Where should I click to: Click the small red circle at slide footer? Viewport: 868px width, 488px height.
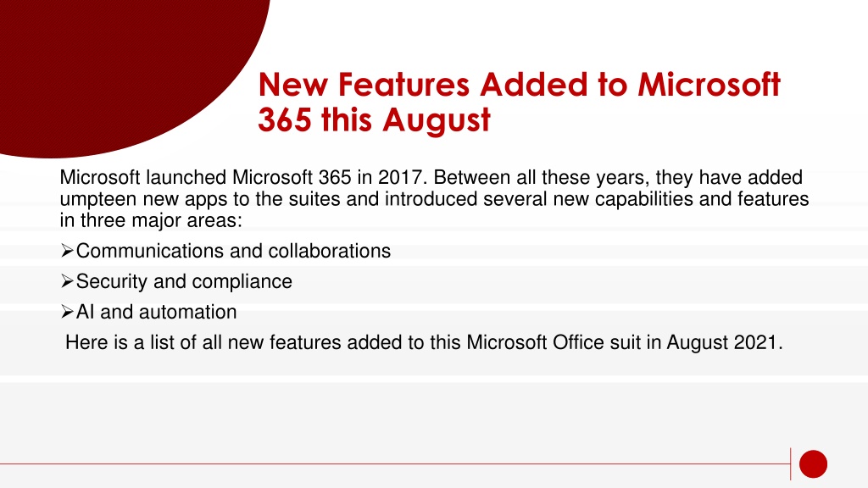pyautogui.click(x=813, y=463)
